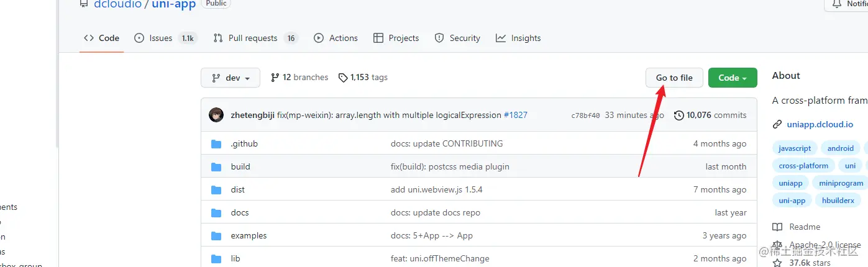Open the docs folder
Screen dimensions: 868x267
tap(240, 213)
